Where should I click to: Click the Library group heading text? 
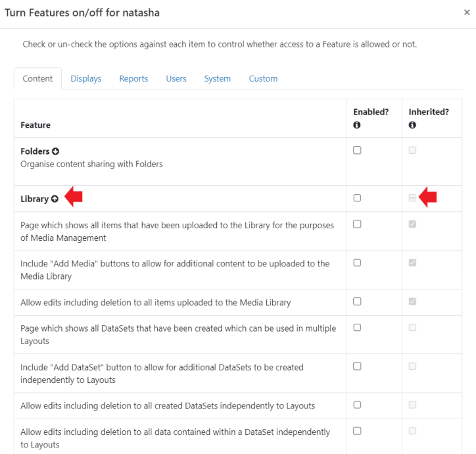[x=34, y=199]
